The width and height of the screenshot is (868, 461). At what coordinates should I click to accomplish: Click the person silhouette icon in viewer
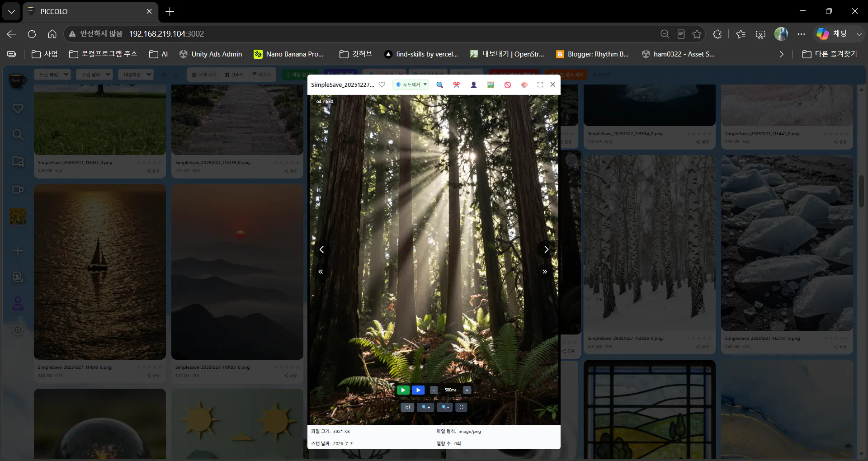(474, 85)
